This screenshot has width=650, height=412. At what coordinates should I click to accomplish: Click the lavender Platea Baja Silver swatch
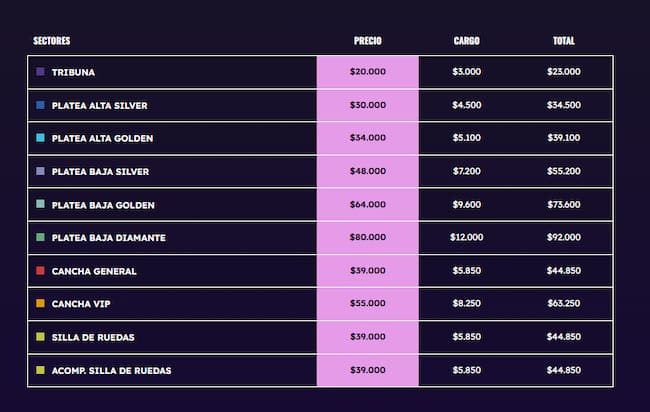click(40, 171)
